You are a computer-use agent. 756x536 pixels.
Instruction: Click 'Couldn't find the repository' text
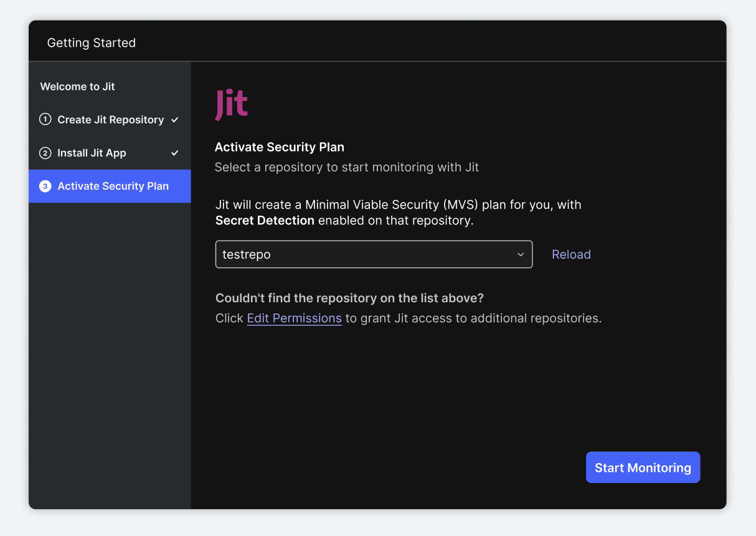[349, 298]
